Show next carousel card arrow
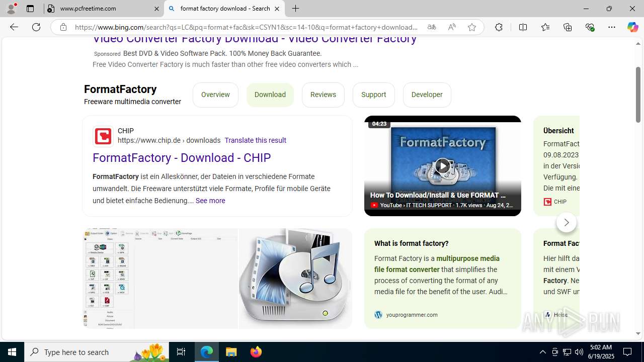 (x=567, y=222)
